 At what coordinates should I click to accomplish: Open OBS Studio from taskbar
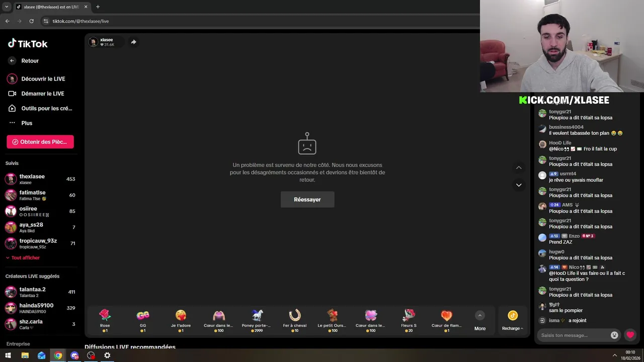[x=91, y=355]
